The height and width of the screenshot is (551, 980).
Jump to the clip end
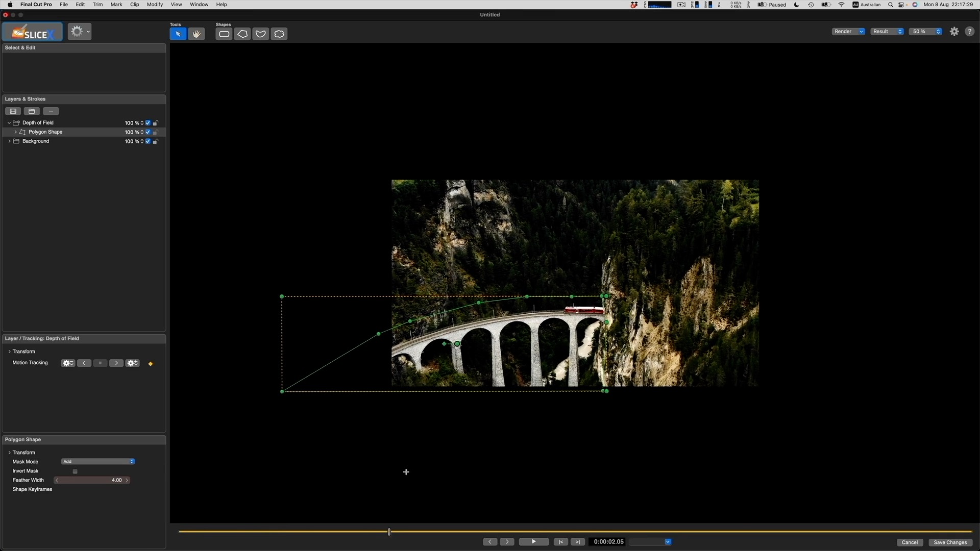tap(577, 542)
